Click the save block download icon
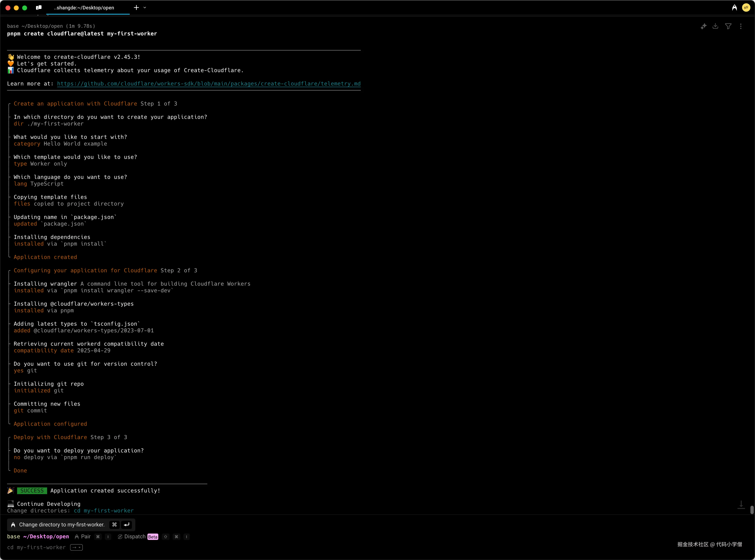Screen dimensions: 755x560 click(715, 26)
